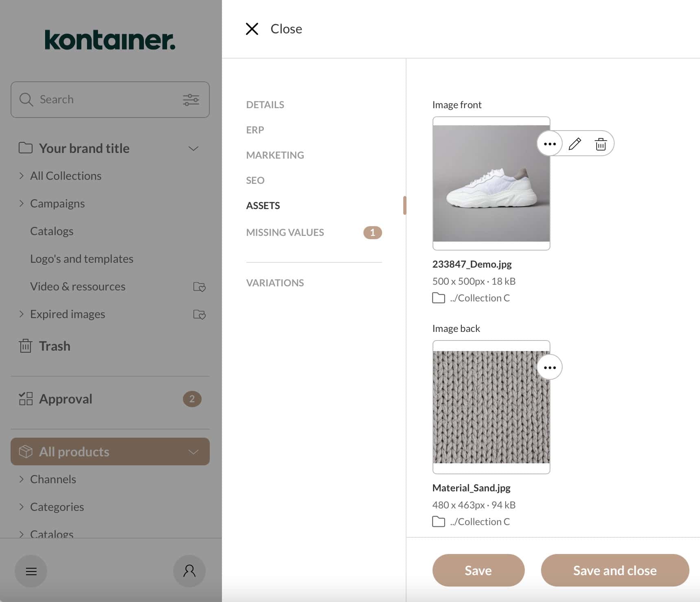Edit Image front with pencil icon
Viewport: 700px width, 602px height.
pos(575,144)
